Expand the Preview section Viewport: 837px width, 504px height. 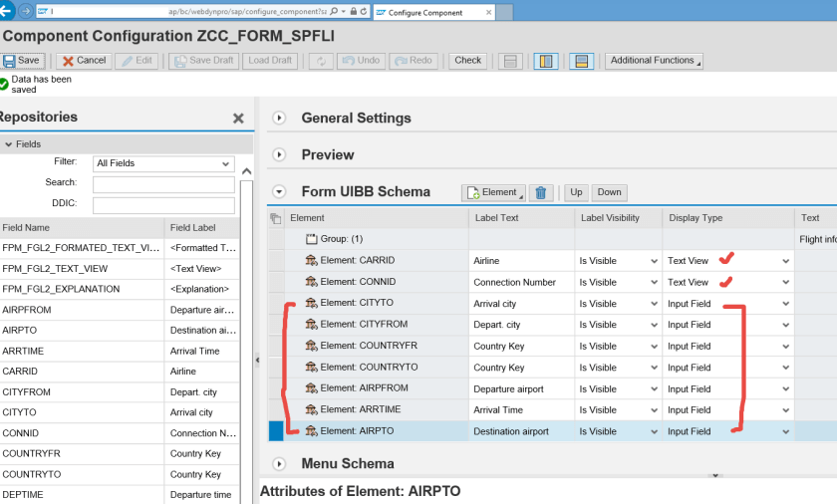pos(279,154)
